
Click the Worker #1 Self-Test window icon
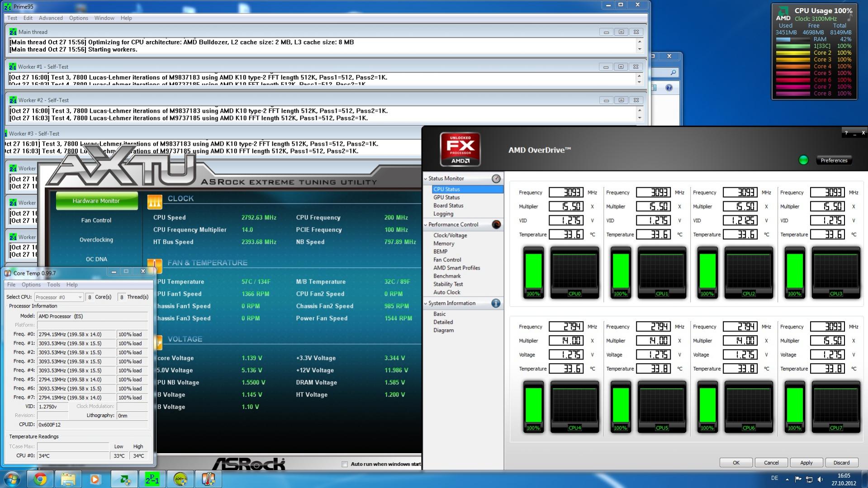point(13,66)
